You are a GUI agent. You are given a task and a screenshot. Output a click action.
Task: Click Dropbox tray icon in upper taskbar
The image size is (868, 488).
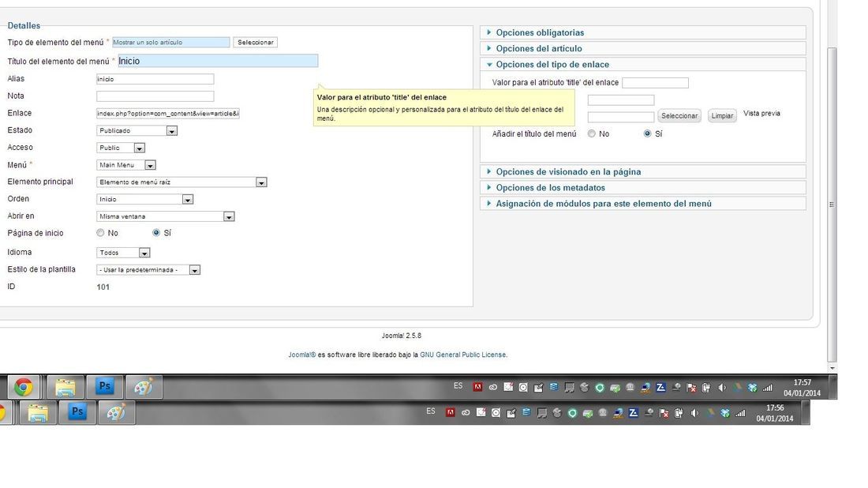tap(752, 388)
